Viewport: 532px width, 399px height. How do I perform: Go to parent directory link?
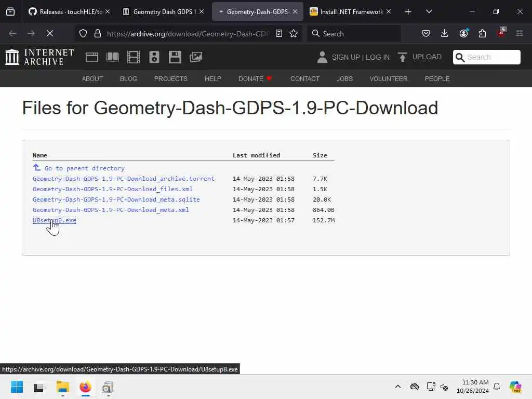pyautogui.click(x=85, y=168)
